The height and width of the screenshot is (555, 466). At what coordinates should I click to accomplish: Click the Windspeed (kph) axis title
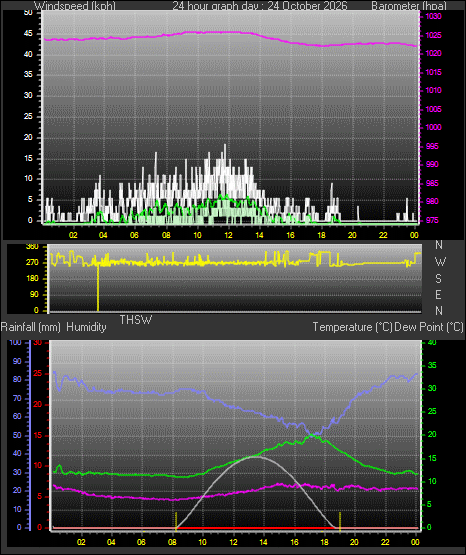pyautogui.click(x=75, y=5)
